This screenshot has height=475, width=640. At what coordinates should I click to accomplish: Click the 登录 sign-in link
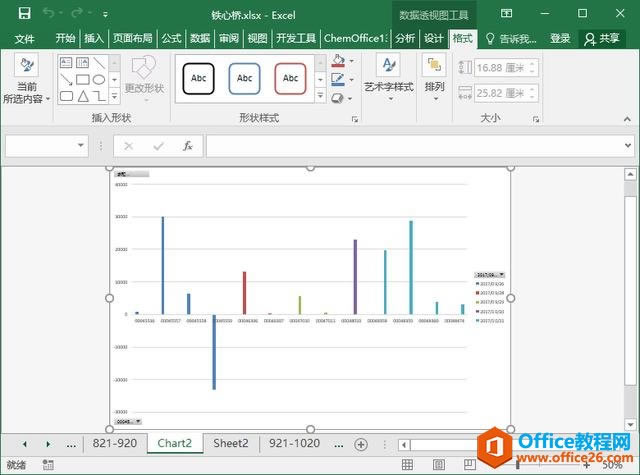point(560,39)
